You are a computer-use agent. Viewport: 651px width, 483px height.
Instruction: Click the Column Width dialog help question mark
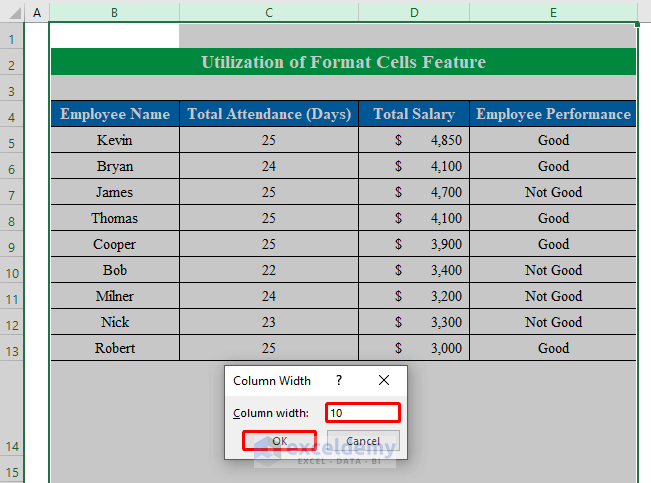tap(339, 381)
